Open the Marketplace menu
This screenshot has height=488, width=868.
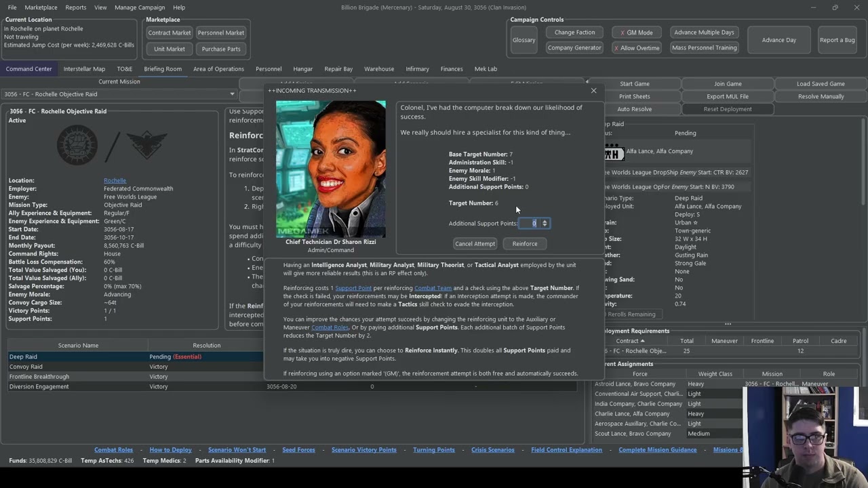[x=41, y=7]
